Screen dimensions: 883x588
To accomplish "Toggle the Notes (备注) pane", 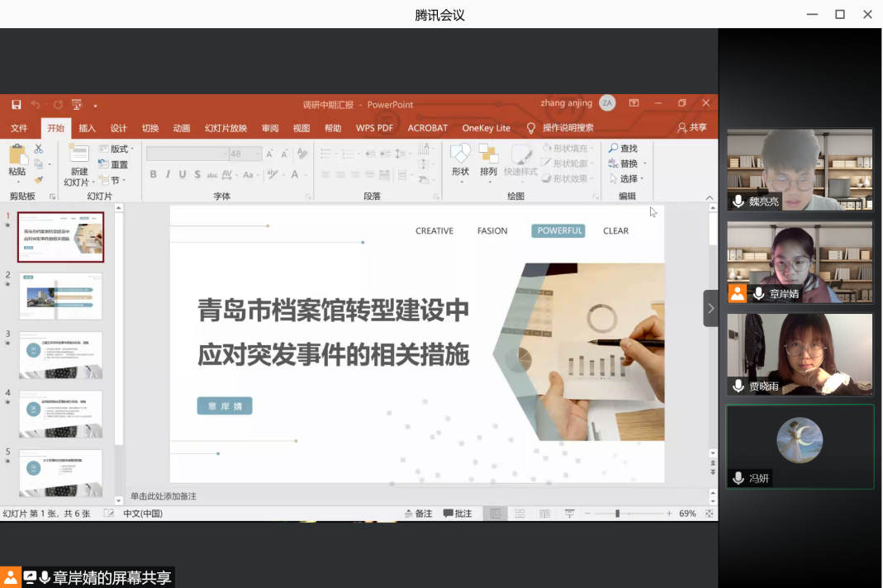I will pyautogui.click(x=418, y=514).
